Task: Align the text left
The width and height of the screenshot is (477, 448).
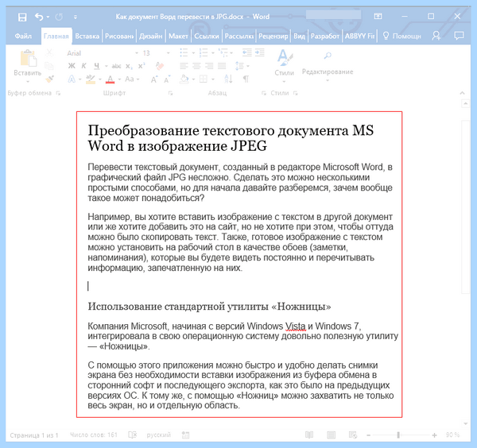Action: pos(184,66)
